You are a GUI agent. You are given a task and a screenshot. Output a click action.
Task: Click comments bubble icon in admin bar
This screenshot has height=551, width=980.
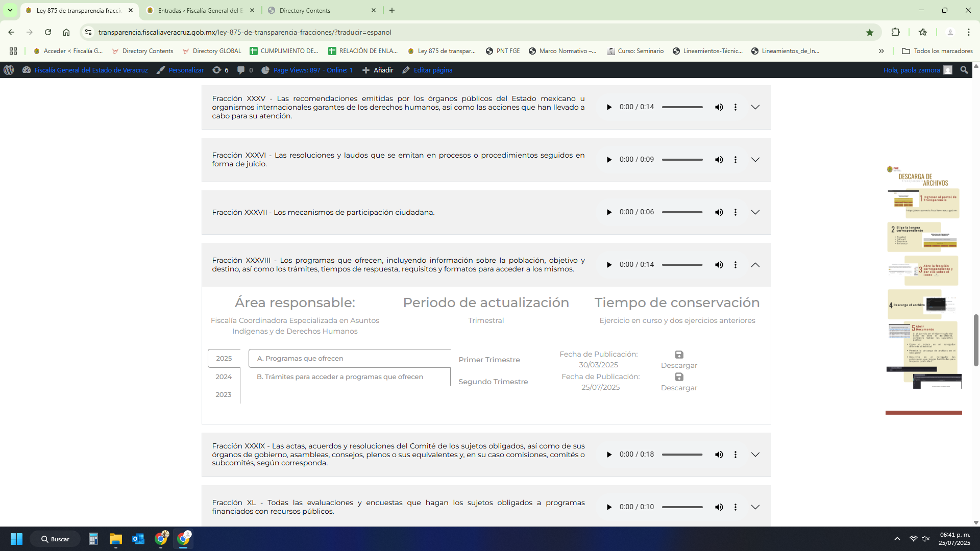pos(241,70)
